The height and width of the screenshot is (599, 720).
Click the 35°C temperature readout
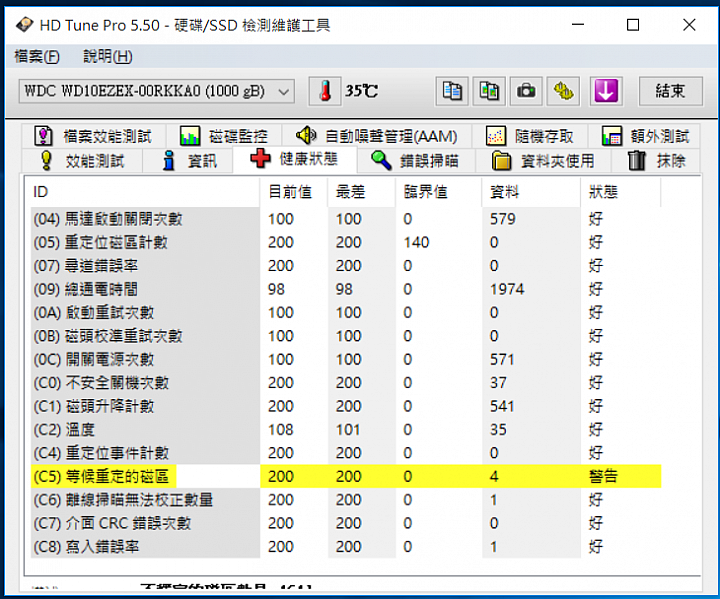(361, 91)
